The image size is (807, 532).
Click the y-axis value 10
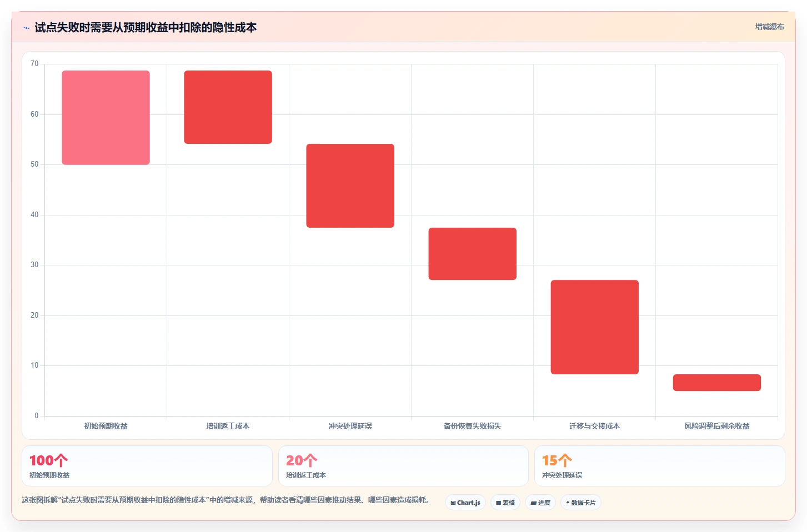pyautogui.click(x=34, y=365)
